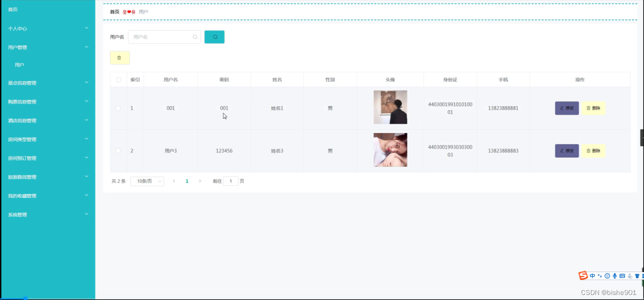Expand 酒店信息管理 chevron arrow
The width and height of the screenshot is (644, 300).
point(87,120)
